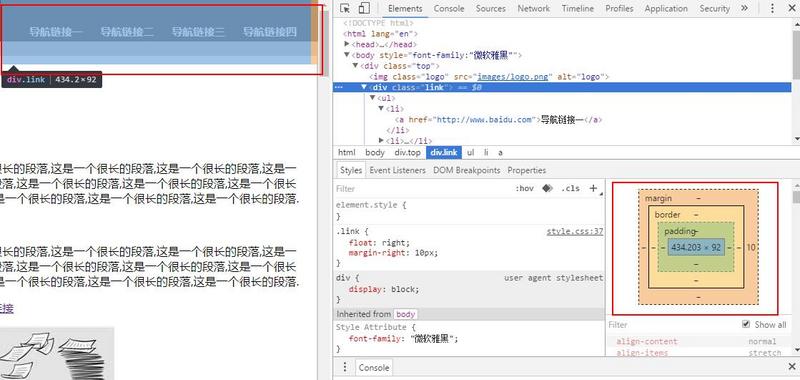Screen dimensions: 800x380
Task: Toggle the device toolbar icon
Action: click(x=364, y=8)
